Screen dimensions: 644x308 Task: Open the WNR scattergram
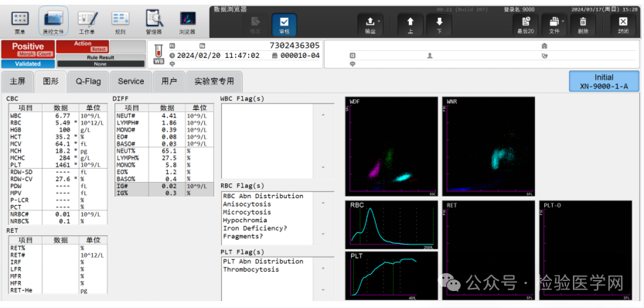point(489,146)
